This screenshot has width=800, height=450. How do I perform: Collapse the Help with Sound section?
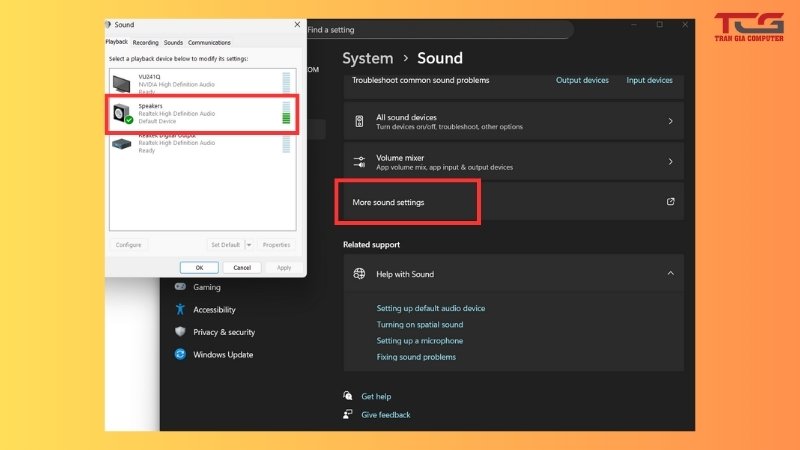tap(670, 274)
